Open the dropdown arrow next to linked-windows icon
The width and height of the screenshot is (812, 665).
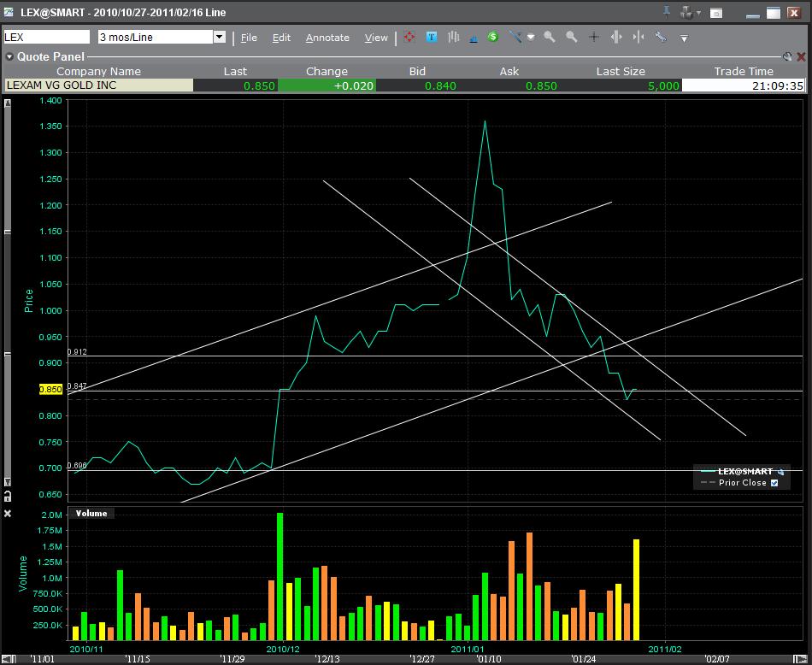[698, 13]
